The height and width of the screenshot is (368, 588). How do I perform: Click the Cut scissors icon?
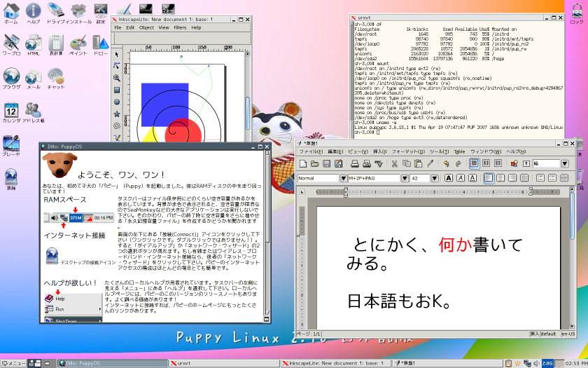tap(395, 163)
